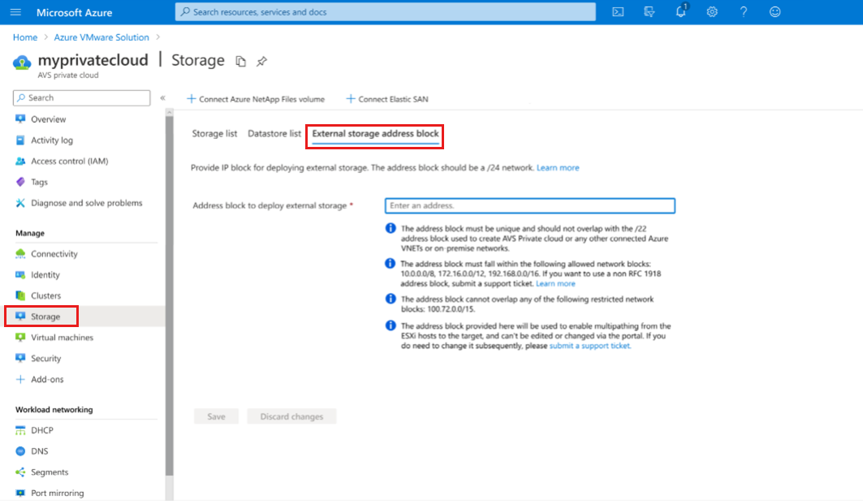Focus the sidebar Search box
863x504 pixels.
[81, 98]
